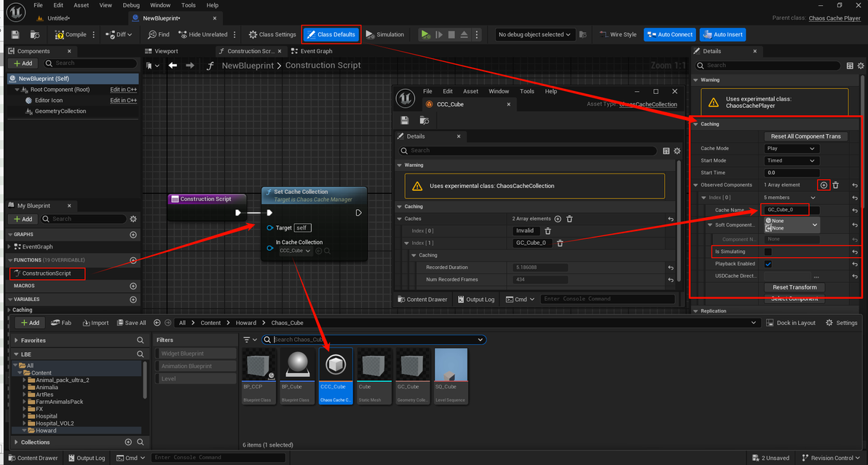
Task: Open Revision Control menu
Action: pos(832,458)
